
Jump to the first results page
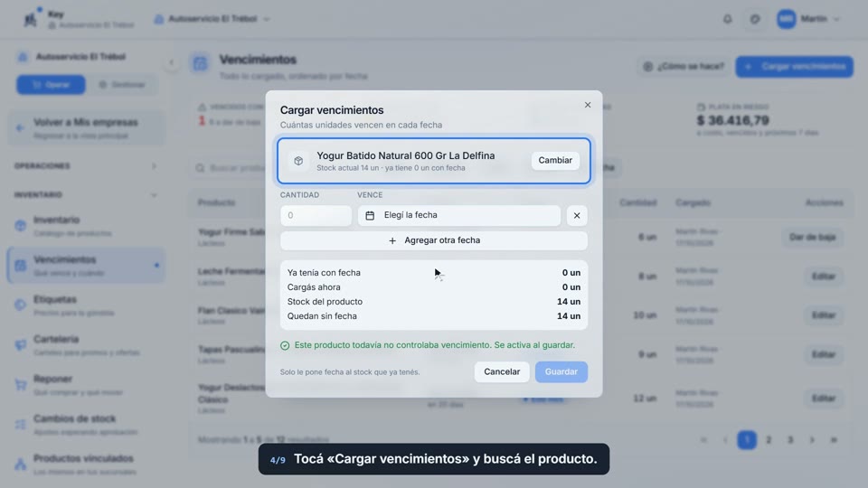coord(703,440)
